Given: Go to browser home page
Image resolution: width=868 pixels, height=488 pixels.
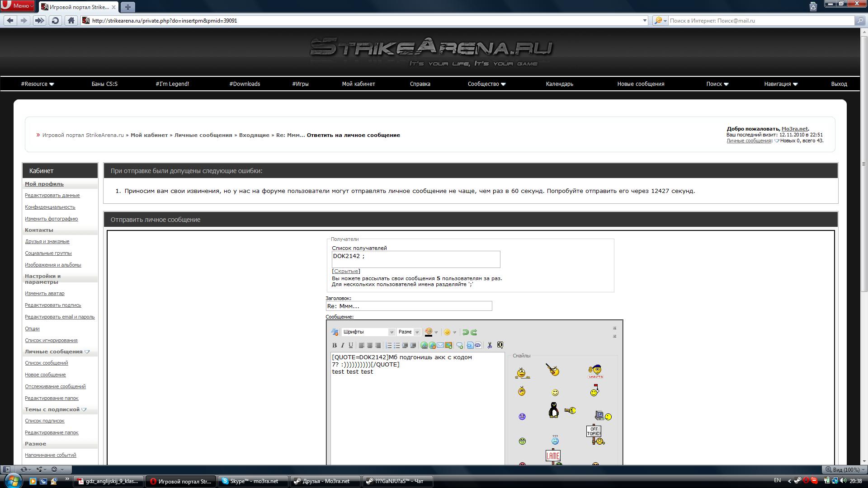Looking at the screenshot, I should coord(71,21).
